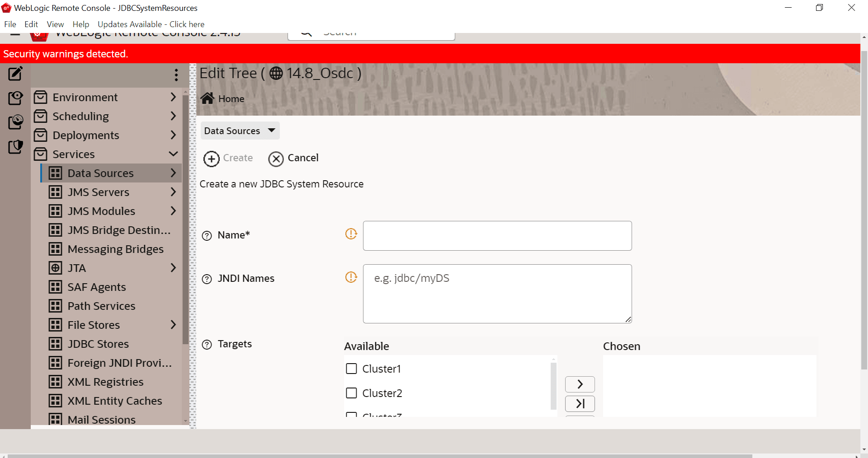Click Updates Available - Click here

[x=151, y=24]
